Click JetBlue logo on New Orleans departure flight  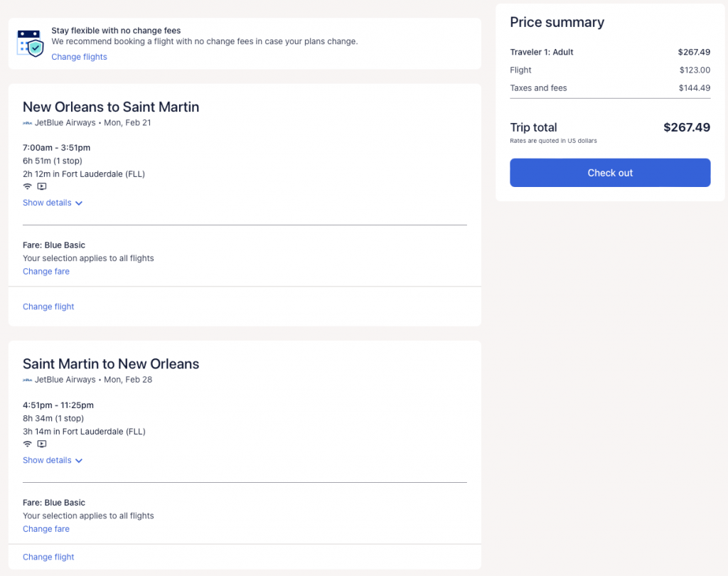click(x=28, y=123)
